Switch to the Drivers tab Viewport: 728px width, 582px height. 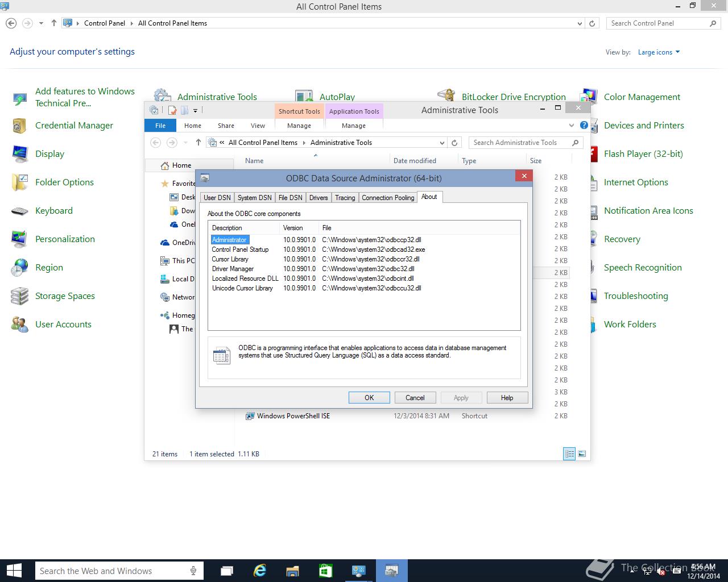point(318,197)
